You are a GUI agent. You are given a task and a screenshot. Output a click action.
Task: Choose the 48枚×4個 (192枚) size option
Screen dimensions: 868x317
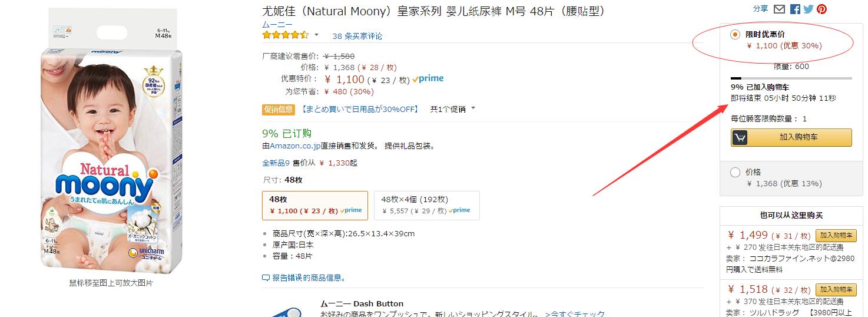pyautogui.click(x=426, y=205)
